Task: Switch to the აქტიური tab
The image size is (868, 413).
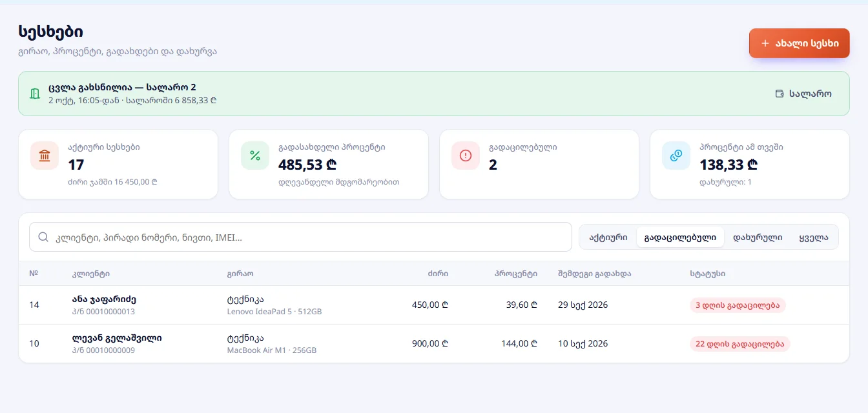Action: click(x=608, y=237)
